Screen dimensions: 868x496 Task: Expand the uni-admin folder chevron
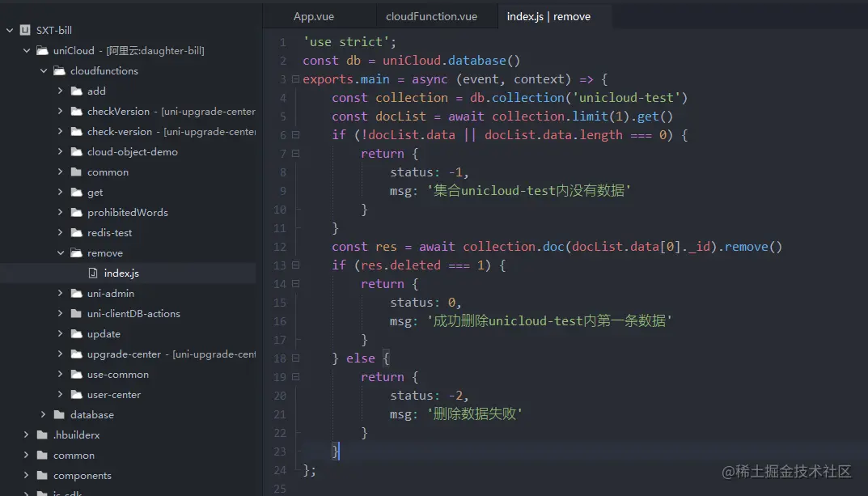[61, 294]
